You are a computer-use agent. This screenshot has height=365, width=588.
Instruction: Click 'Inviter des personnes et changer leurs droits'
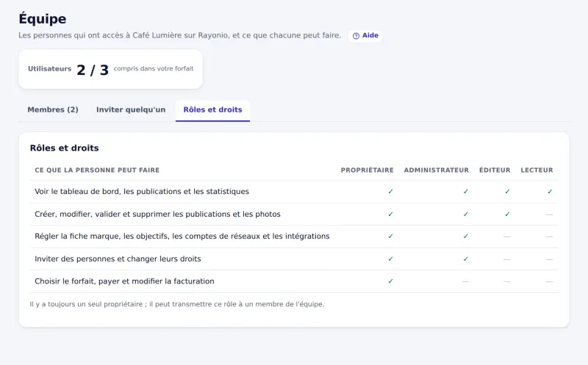118,259
